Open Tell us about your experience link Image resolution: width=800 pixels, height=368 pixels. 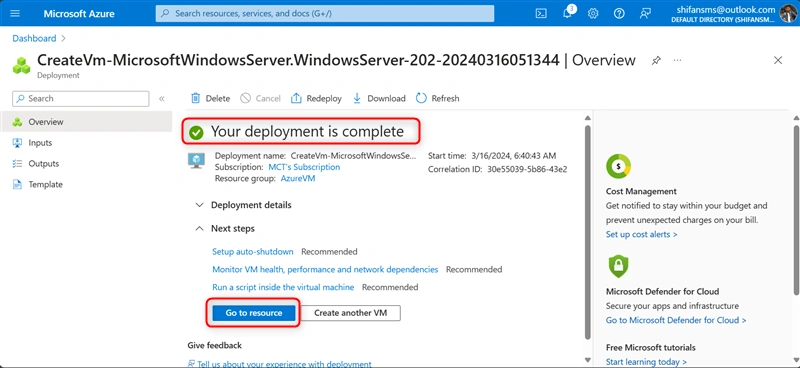coord(280,364)
